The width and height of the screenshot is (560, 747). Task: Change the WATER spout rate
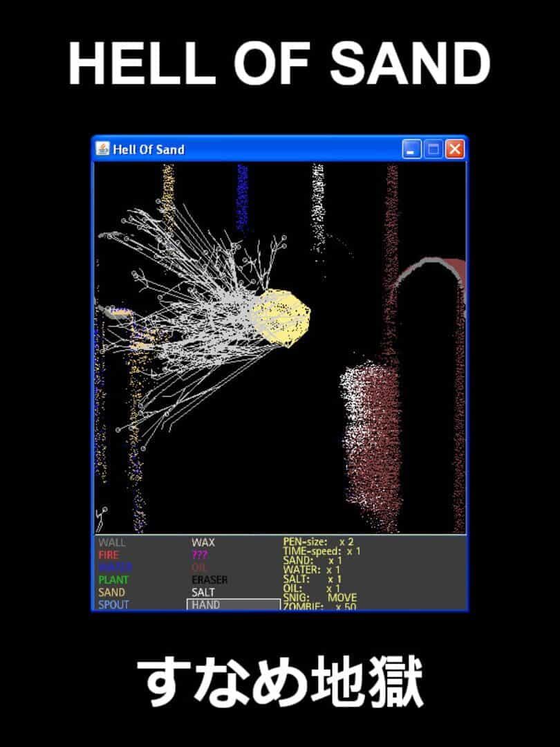coord(312,569)
